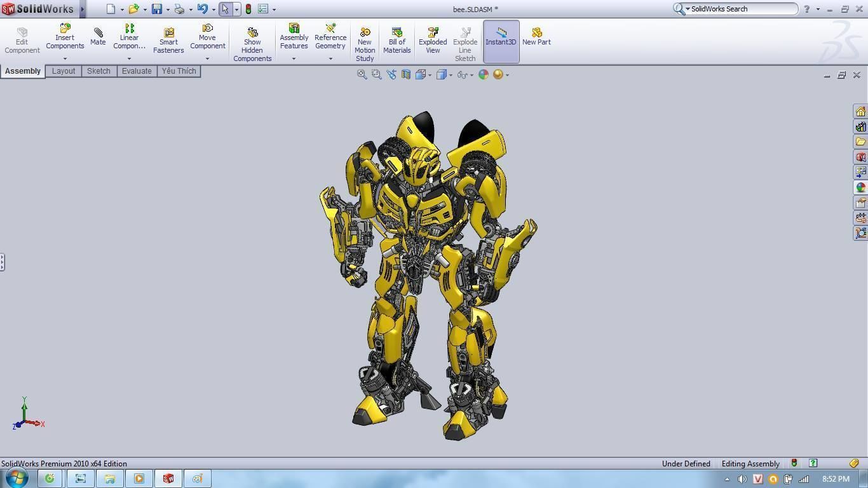Click Show Hidden Components
Viewport: 868px width, 488px height.
point(252,44)
